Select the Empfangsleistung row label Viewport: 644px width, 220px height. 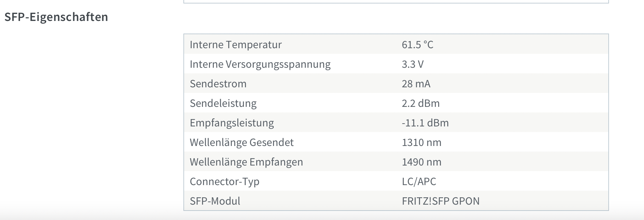coord(232,123)
